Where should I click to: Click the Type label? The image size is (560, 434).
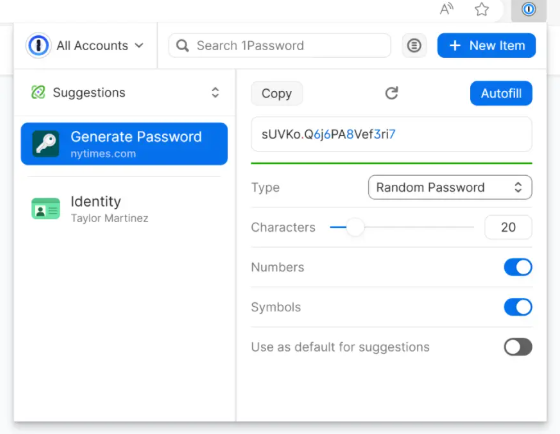265,188
